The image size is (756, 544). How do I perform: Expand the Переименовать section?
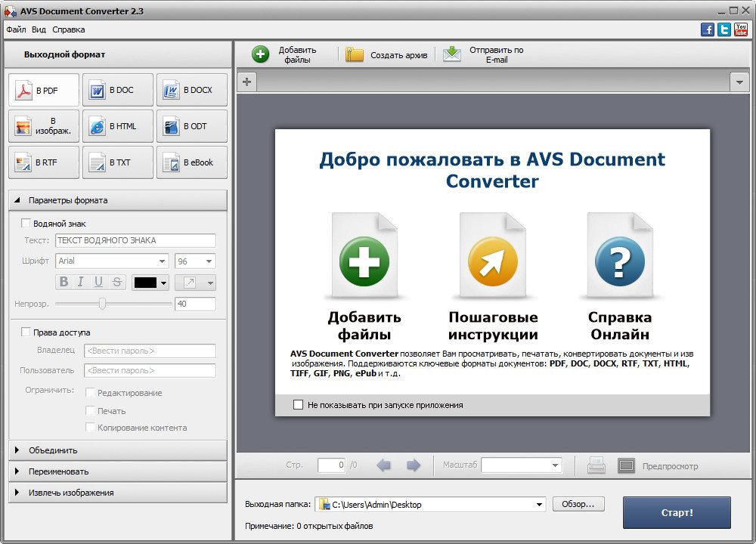[x=118, y=471]
